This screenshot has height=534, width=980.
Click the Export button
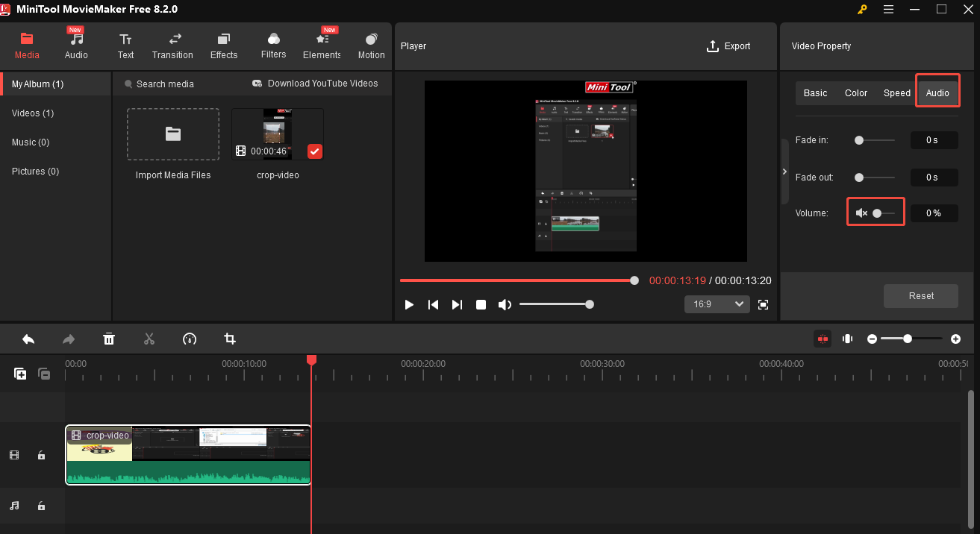(728, 46)
